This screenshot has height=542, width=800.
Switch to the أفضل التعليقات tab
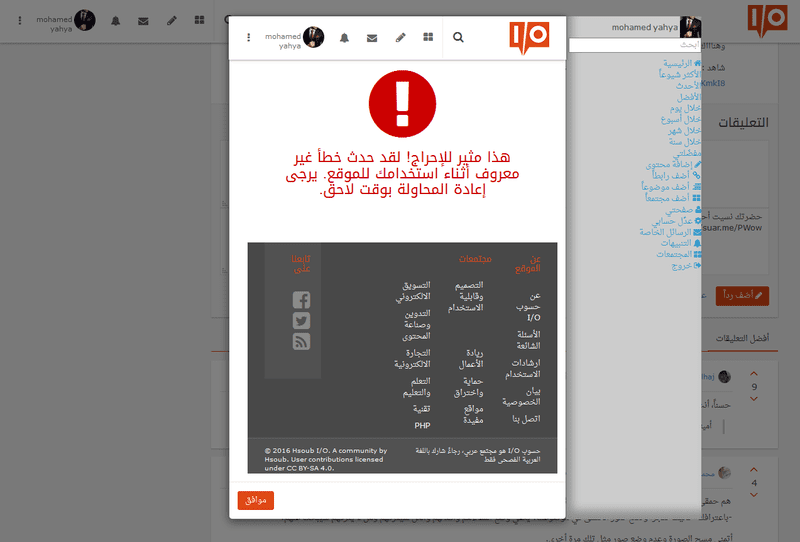tap(742, 338)
